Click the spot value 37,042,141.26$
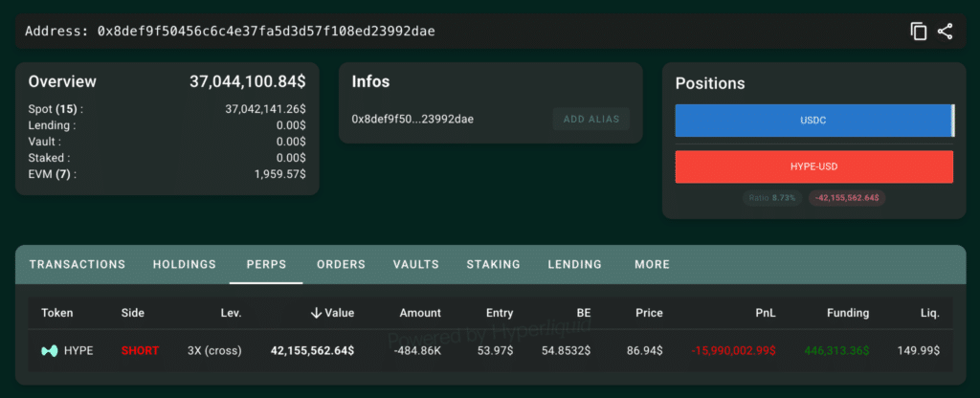The height and width of the screenshot is (398, 980). (x=266, y=109)
